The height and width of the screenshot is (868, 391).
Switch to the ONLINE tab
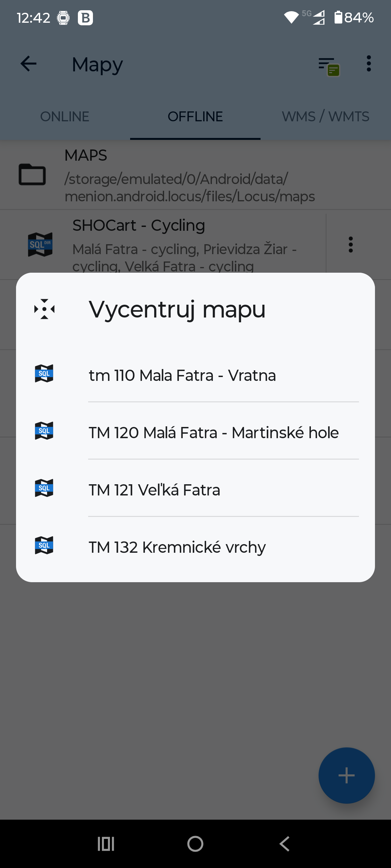click(65, 117)
